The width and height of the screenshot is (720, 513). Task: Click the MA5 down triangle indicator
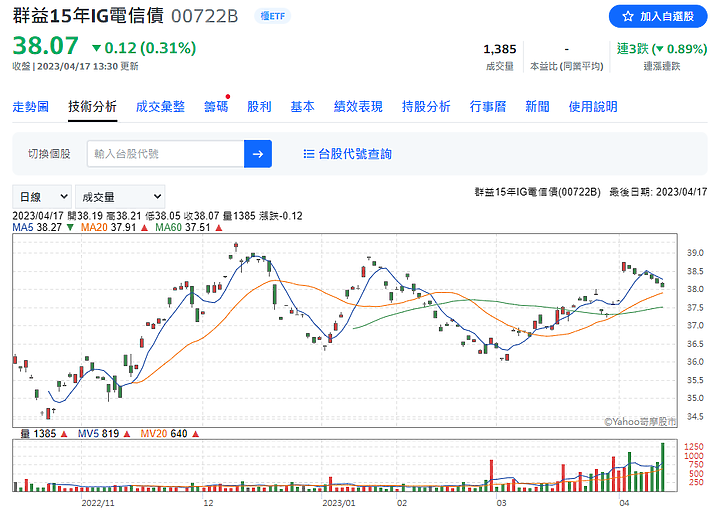pos(70,227)
